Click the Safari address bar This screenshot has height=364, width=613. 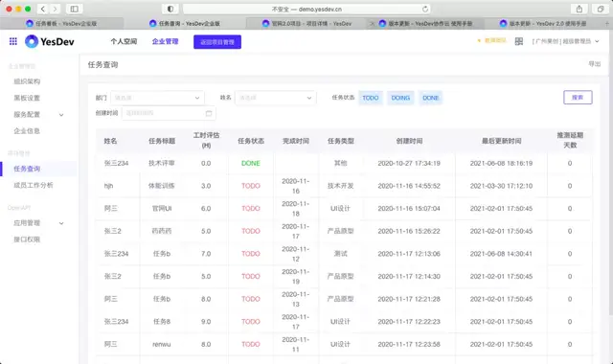coord(306,9)
